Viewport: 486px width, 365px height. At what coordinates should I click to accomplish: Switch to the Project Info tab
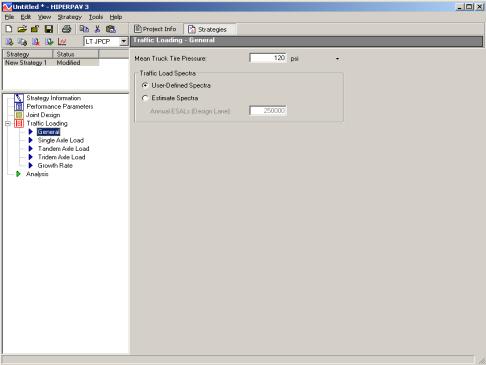coord(155,29)
